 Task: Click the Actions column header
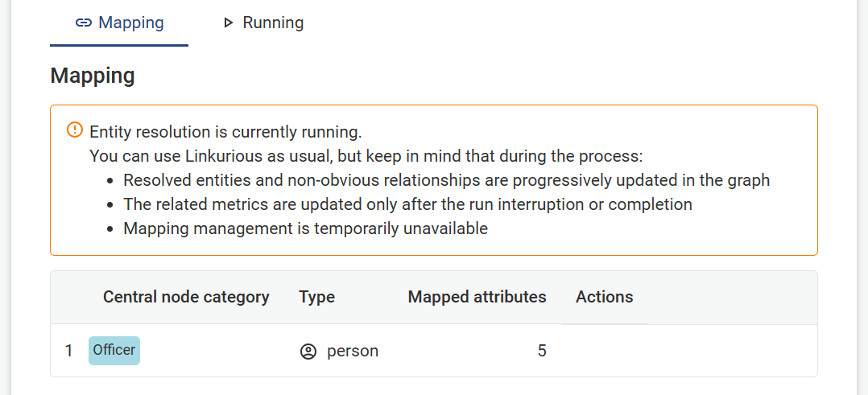click(x=605, y=297)
